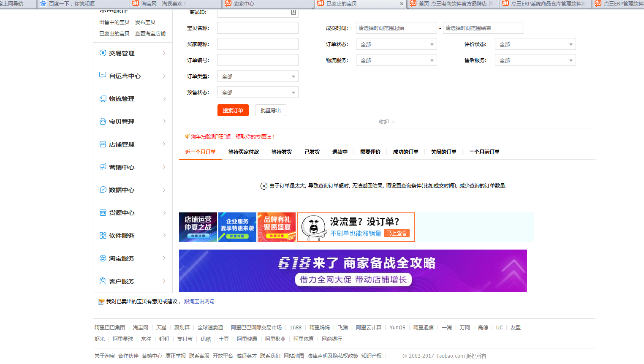Select the 关闭的订单 tab
644x364 pixels.
tap(444, 152)
